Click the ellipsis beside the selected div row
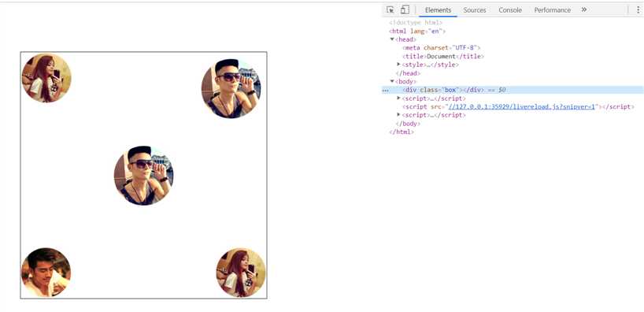The image size is (644, 312). click(385, 91)
